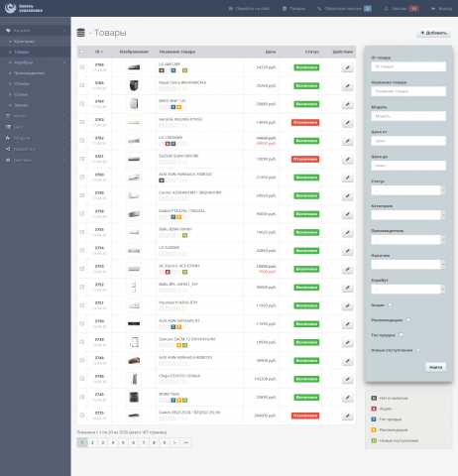Click the edit pencil icon in the last product row
The image size is (458, 476).
pos(347,416)
